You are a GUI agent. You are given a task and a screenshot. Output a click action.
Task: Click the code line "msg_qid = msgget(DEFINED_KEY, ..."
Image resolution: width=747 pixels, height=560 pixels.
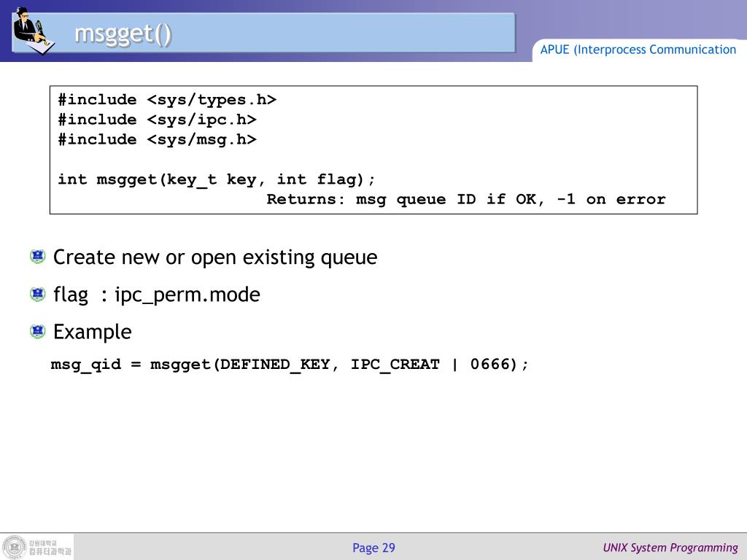(x=290, y=365)
